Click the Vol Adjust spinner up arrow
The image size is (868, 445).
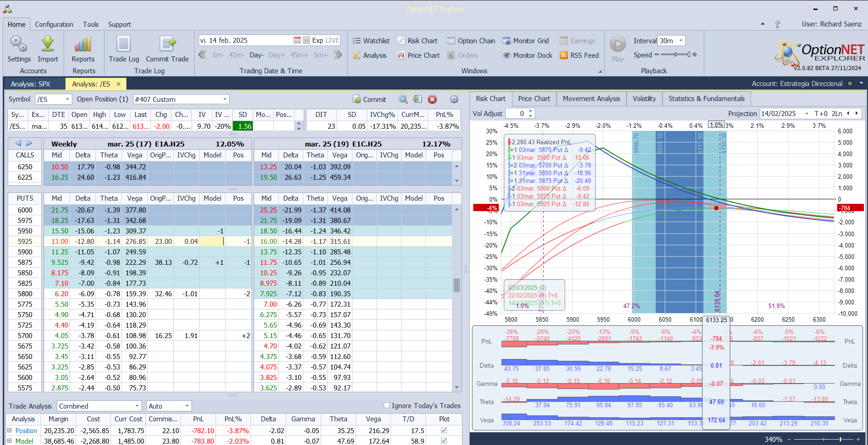point(531,111)
